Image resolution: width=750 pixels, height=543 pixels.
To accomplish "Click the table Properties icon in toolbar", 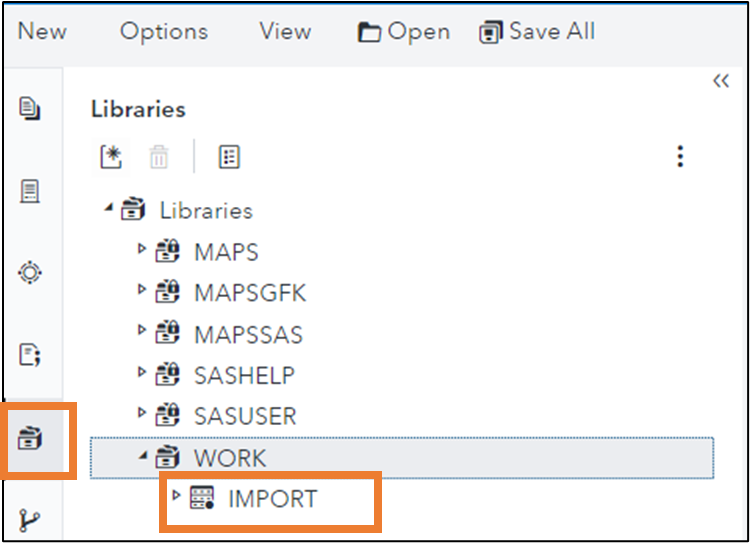I will pos(229,157).
